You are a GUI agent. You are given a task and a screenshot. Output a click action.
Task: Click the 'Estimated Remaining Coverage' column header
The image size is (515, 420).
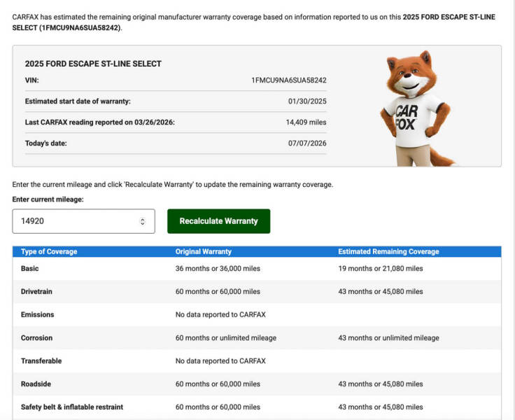point(388,252)
